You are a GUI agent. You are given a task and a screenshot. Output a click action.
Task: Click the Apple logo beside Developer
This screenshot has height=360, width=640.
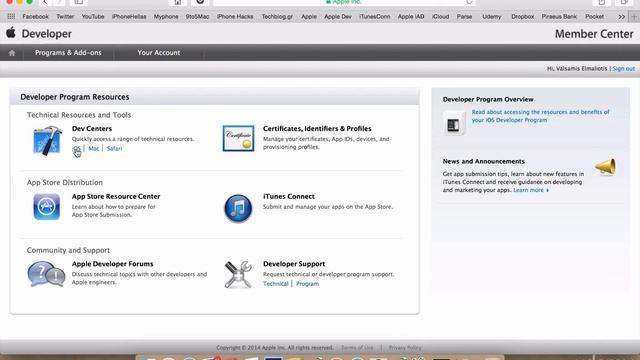coord(11,33)
